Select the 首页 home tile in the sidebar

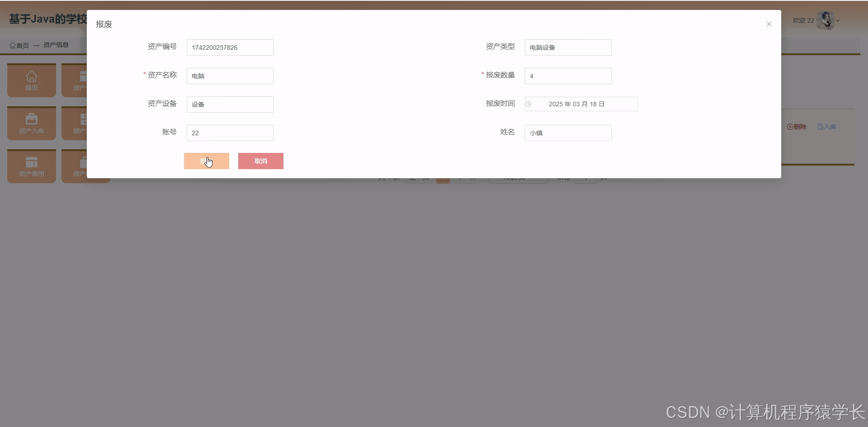31,80
